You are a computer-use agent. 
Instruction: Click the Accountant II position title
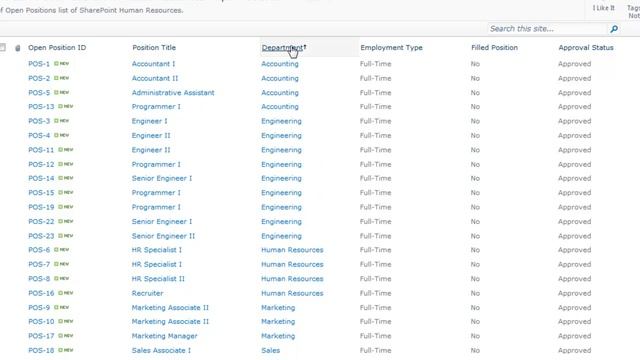(155, 78)
